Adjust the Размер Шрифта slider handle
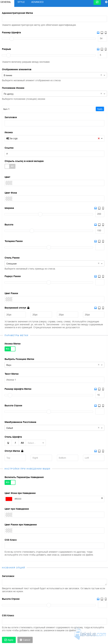108x644 pixels. point(11,39)
